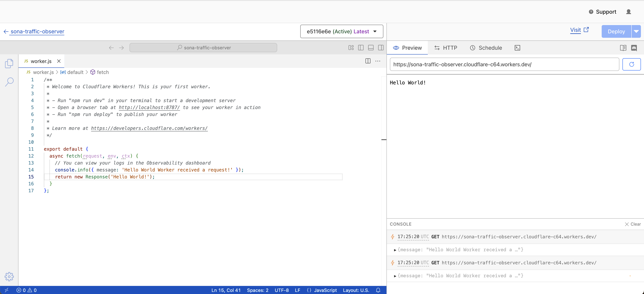Open the documentation book icon

coord(623,48)
